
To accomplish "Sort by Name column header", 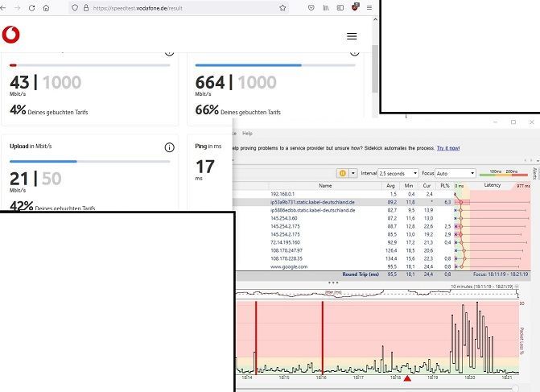I will click(x=325, y=186).
